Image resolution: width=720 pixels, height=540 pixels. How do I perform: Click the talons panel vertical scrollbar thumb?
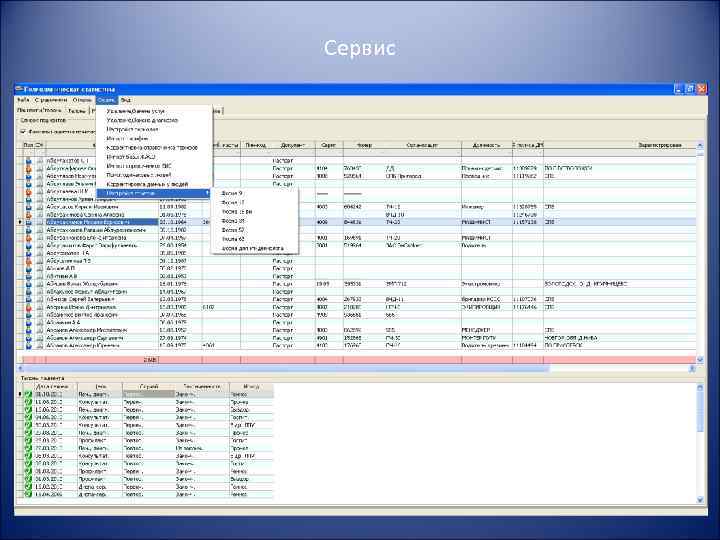point(700,412)
